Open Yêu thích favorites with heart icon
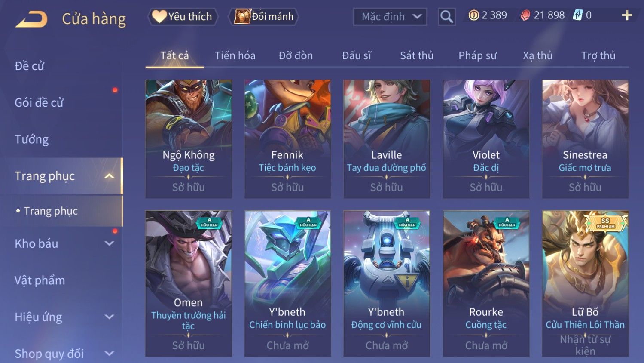The width and height of the screenshot is (644, 363). pos(183,17)
